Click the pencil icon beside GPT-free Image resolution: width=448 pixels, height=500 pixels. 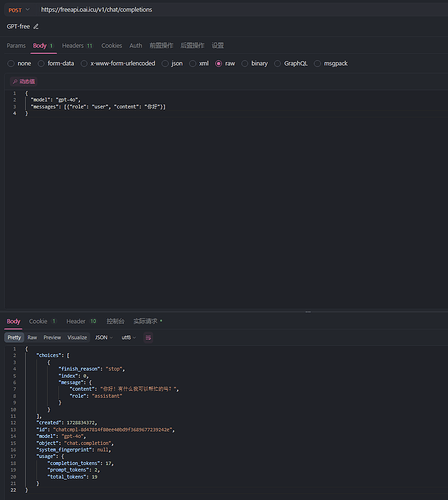36,27
